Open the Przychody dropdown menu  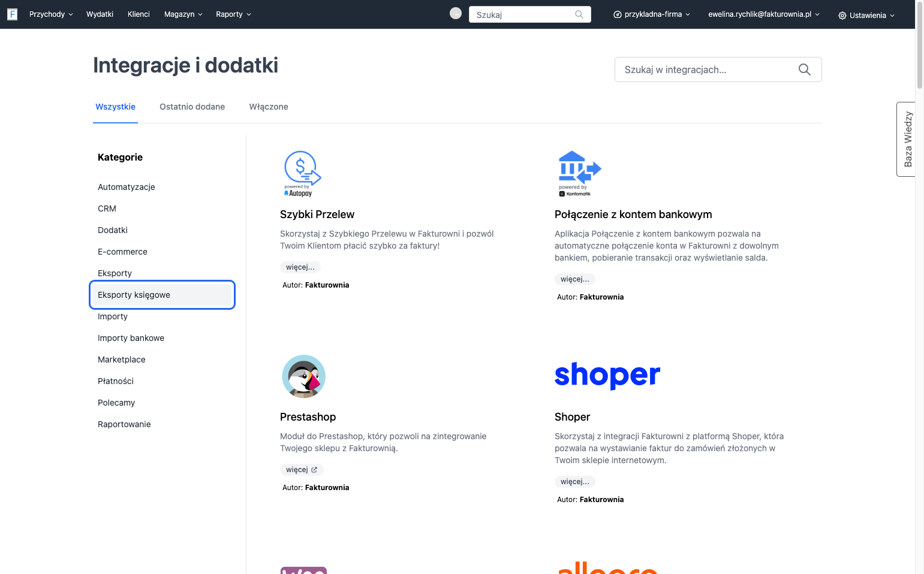[51, 14]
